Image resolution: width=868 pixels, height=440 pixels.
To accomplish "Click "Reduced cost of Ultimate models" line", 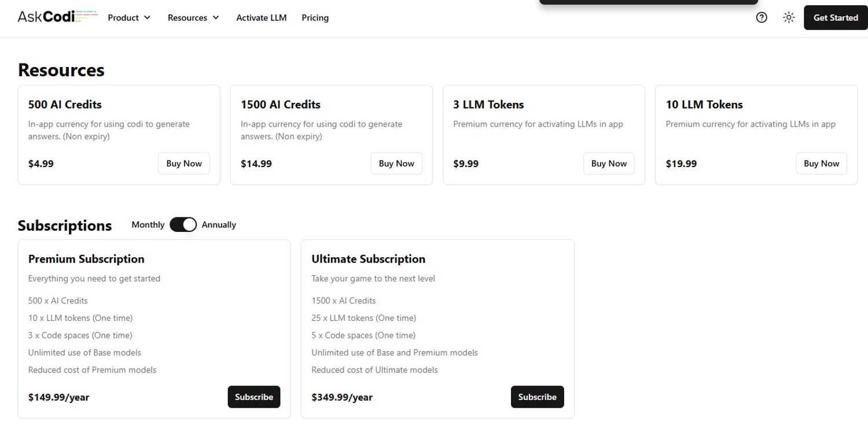I will click(x=374, y=370).
